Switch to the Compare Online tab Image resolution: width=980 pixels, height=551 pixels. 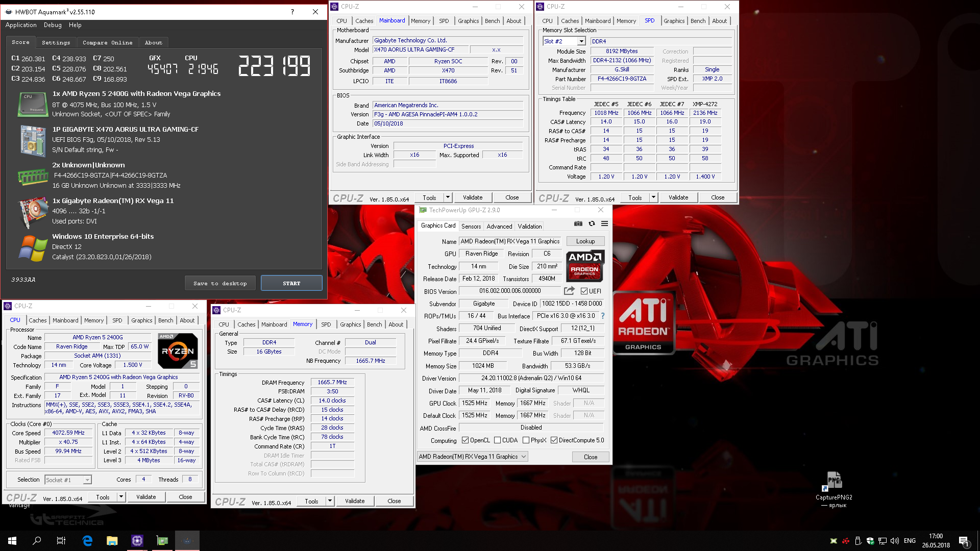point(107,42)
